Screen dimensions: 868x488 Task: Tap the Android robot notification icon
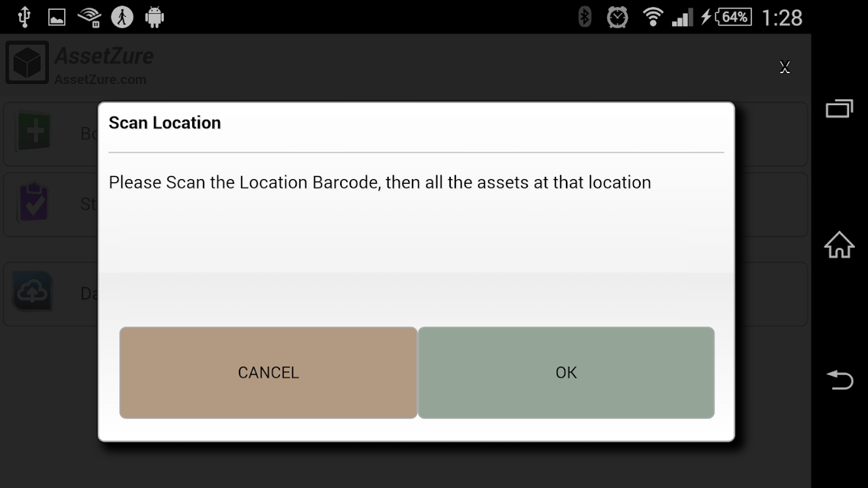(x=154, y=17)
